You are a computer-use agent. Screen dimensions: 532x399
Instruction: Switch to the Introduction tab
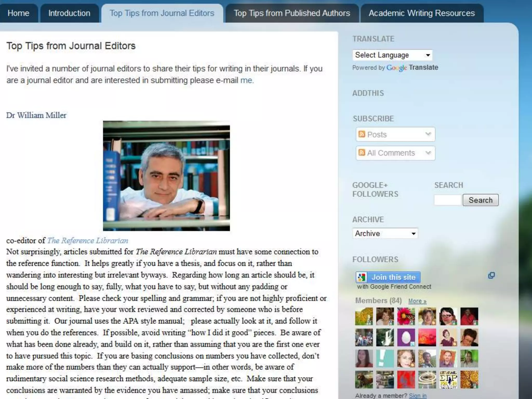pyautogui.click(x=69, y=13)
